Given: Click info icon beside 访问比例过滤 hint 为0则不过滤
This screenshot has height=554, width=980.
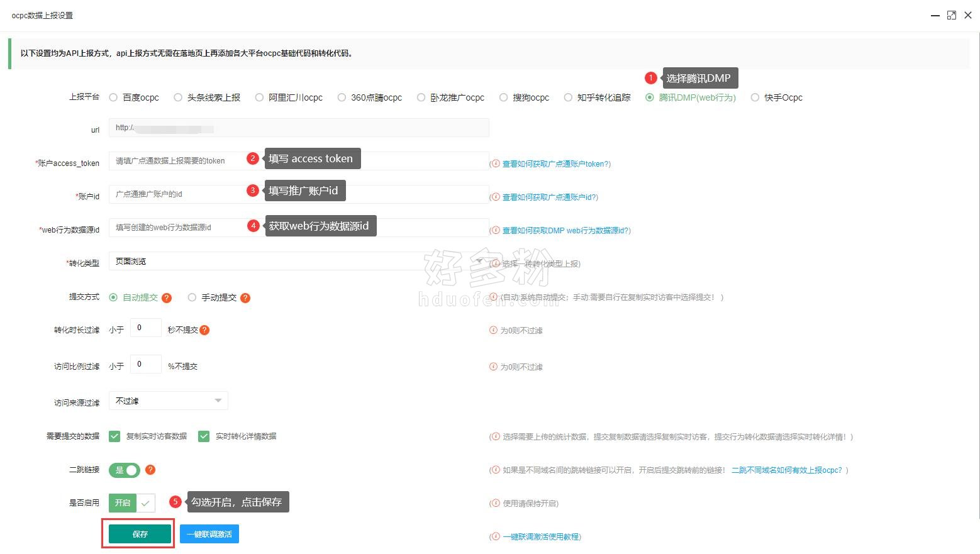Looking at the screenshot, I should (x=494, y=367).
